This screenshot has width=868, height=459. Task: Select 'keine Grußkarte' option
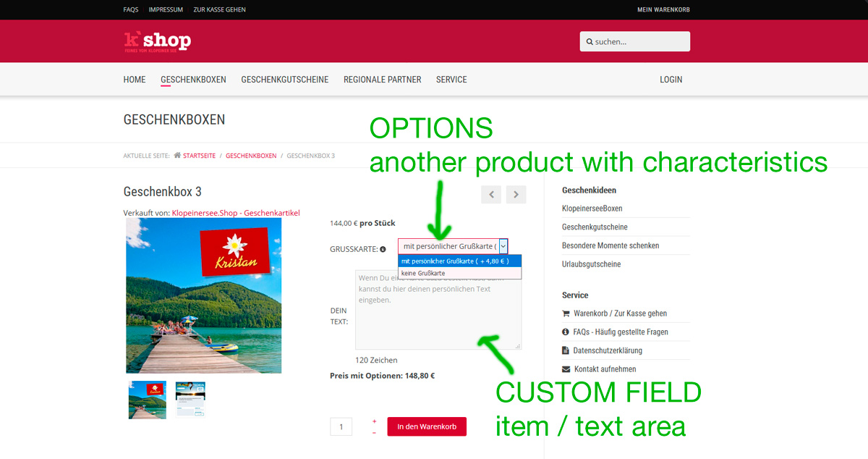[x=459, y=273]
